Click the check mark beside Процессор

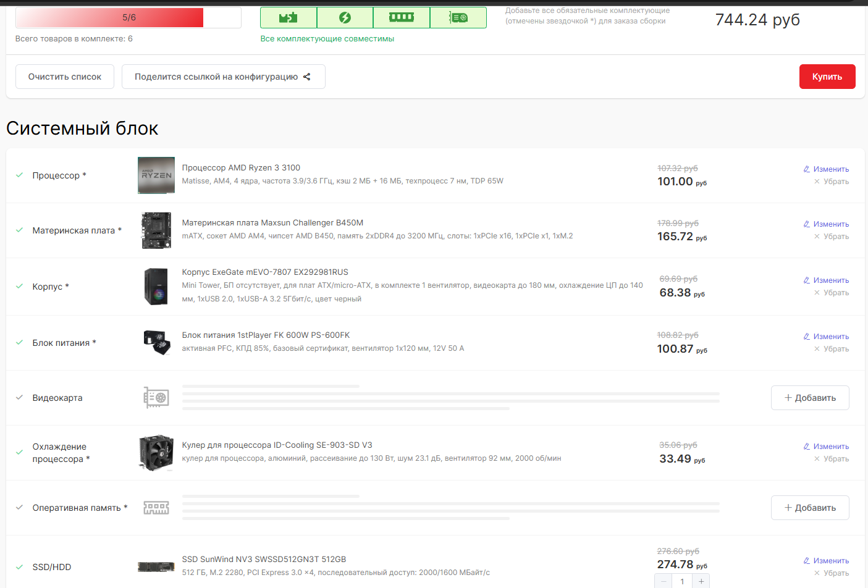[20, 175]
